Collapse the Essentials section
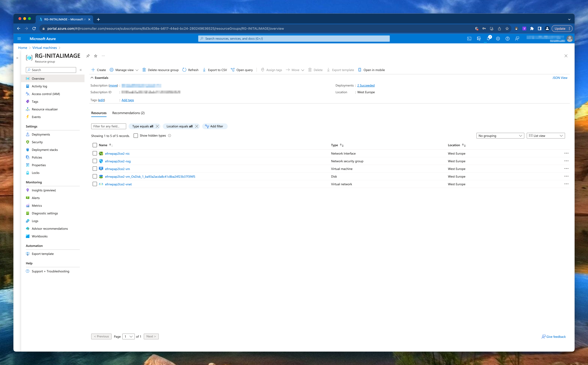Image resolution: width=588 pixels, height=365 pixels. point(92,78)
